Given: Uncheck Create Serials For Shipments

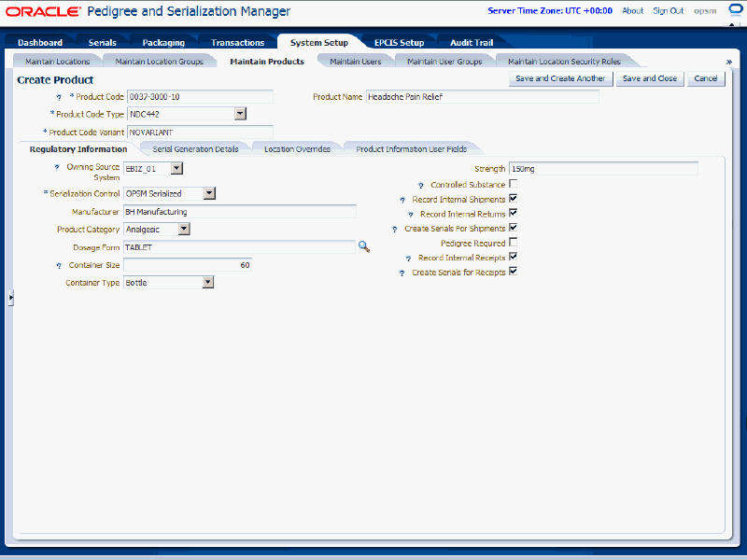Looking at the screenshot, I should point(513,228).
